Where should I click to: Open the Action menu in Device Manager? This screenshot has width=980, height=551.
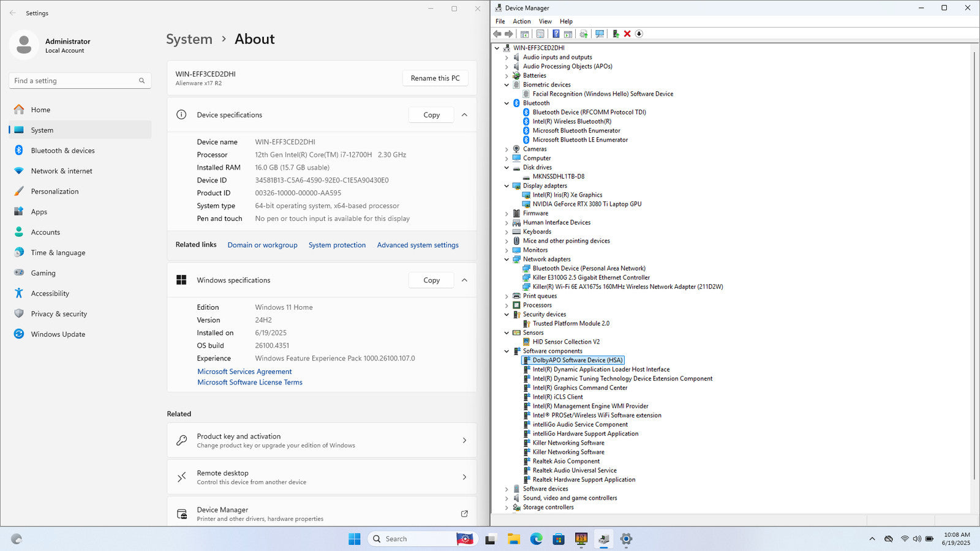[522, 21]
